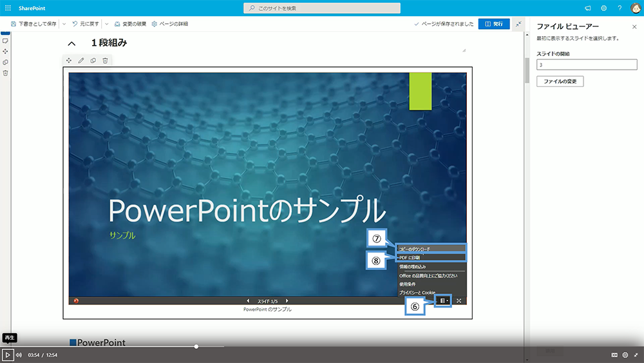Click the ページが保存されました status text

[448, 24]
